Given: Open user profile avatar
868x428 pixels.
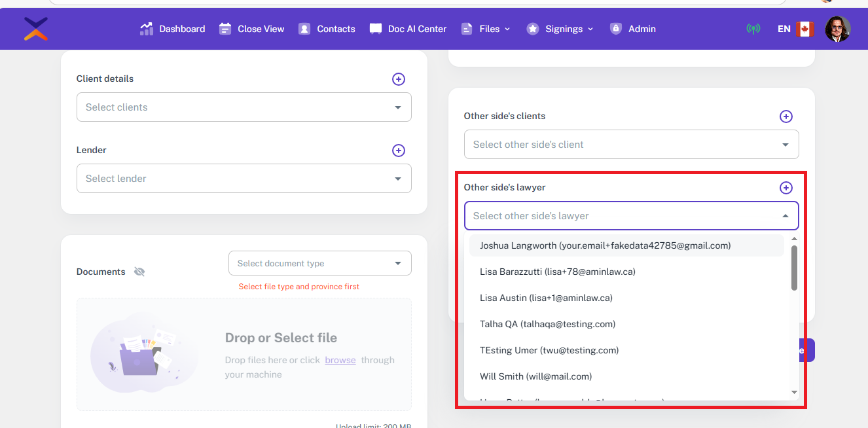Looking at the screenshot, I should (837, 29).
